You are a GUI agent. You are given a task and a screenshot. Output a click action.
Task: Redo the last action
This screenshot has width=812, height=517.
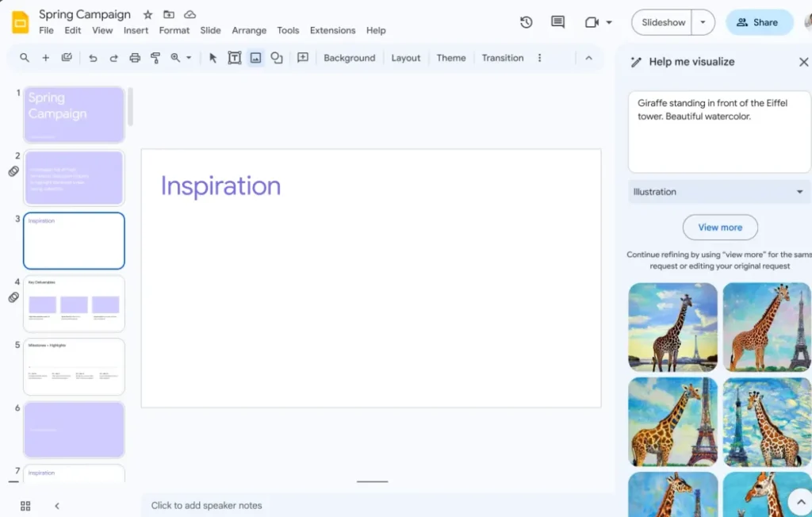coord(113,58)
